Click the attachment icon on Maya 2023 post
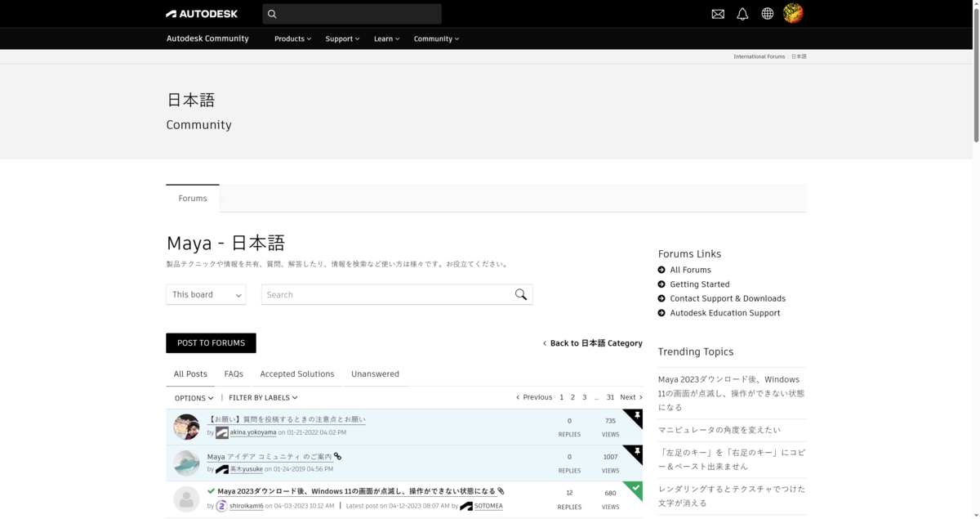The image size is (980, 519). (x=501, y=491)
